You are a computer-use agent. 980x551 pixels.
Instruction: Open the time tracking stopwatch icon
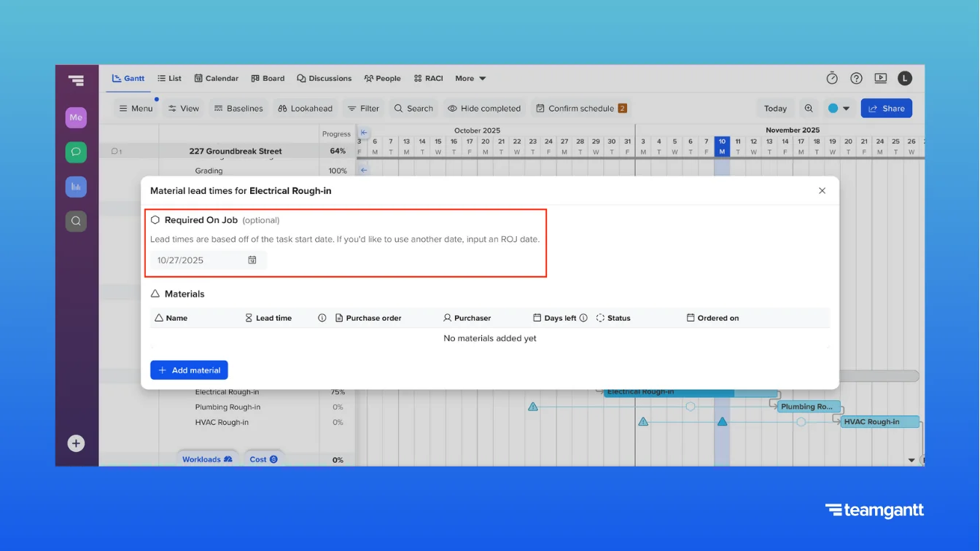click(832, 78)
